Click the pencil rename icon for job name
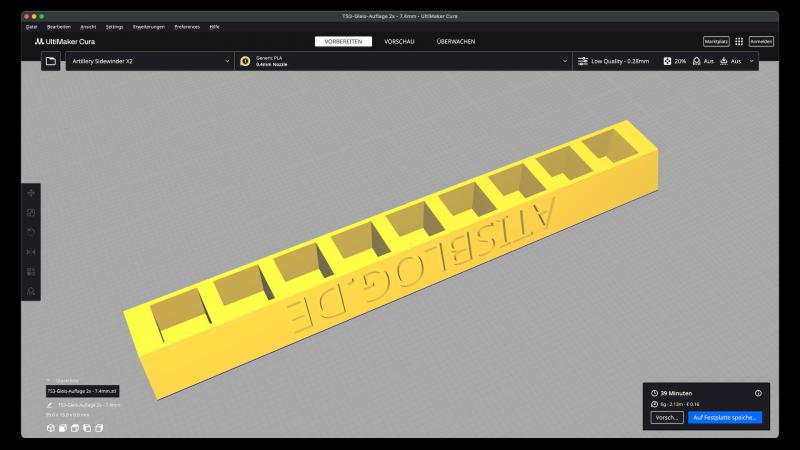This screenshot has height=450, width=800. [49, 405]
